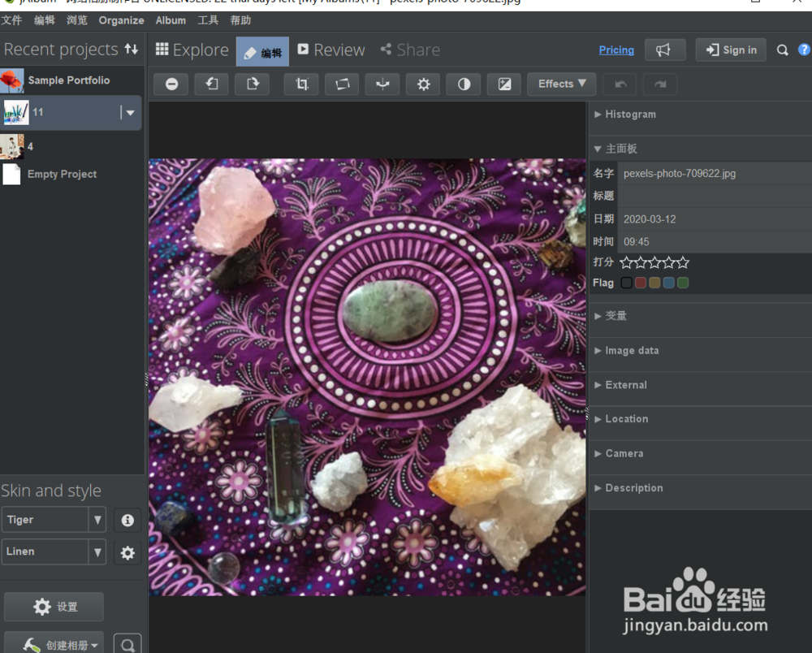Rate the image three stars
Viewport: 812px width, 653px height.
654,262
